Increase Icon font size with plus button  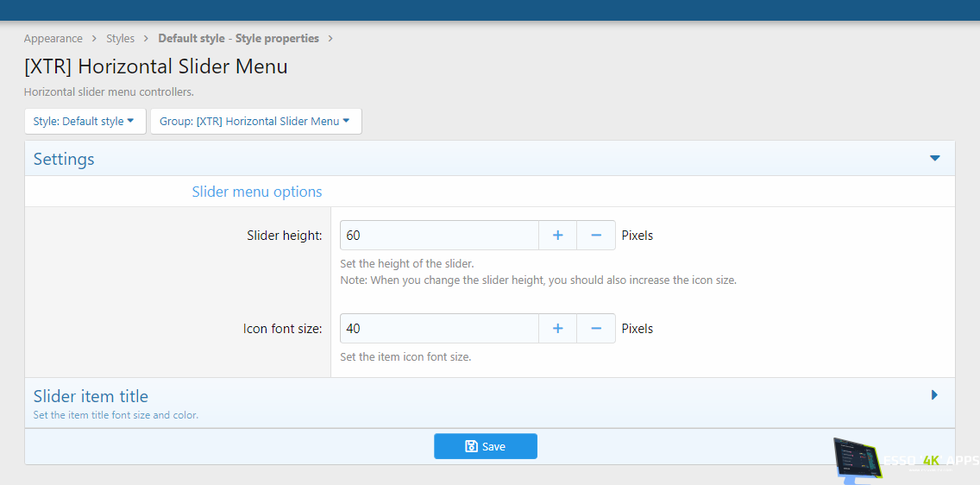tap(558, 329)
